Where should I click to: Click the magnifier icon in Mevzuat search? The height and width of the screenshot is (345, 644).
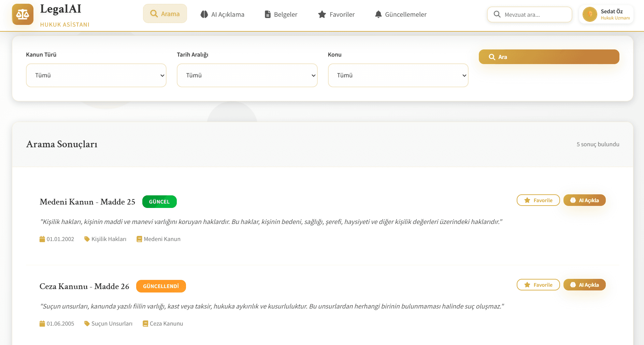[497, 14]
